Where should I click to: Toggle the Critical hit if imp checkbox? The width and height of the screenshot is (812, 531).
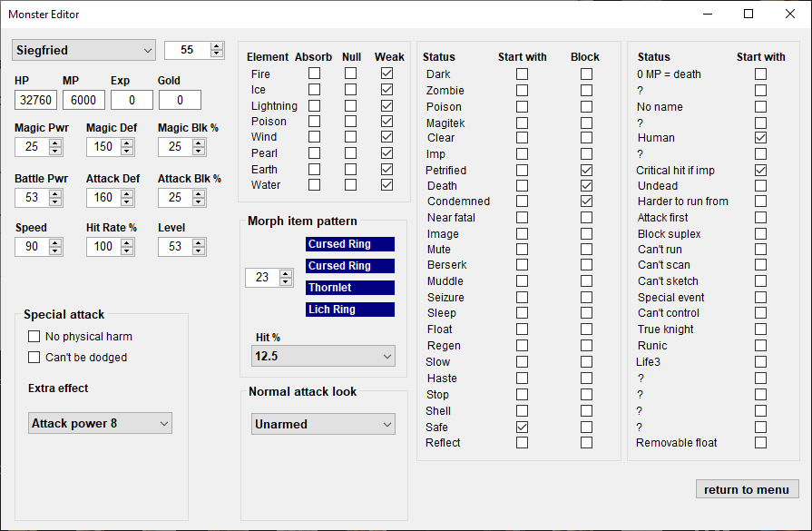point(760,170)
